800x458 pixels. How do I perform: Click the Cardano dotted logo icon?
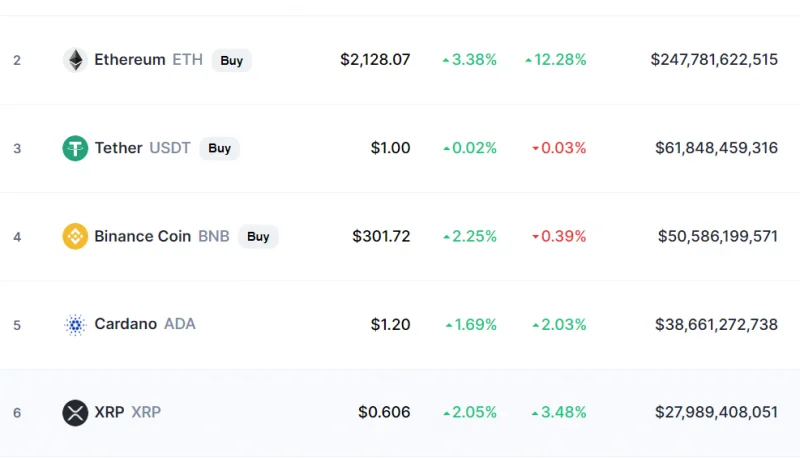coord(75,324)
